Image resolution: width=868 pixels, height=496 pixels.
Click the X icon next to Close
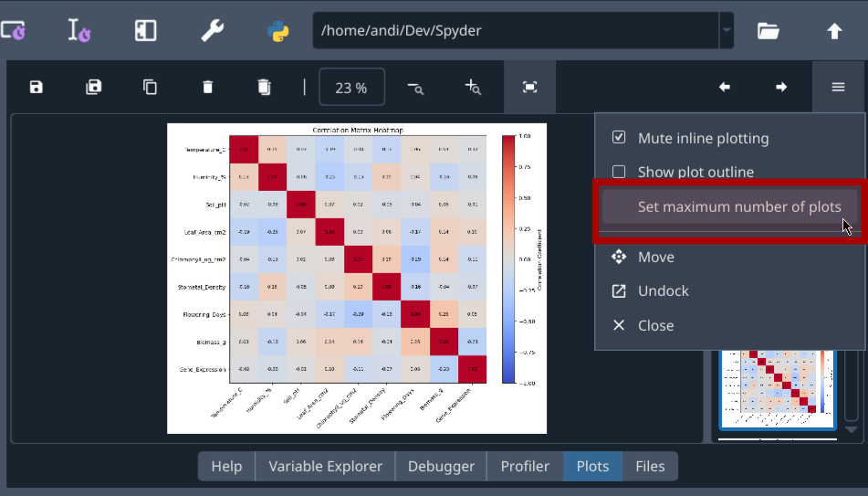coord(619,325)
